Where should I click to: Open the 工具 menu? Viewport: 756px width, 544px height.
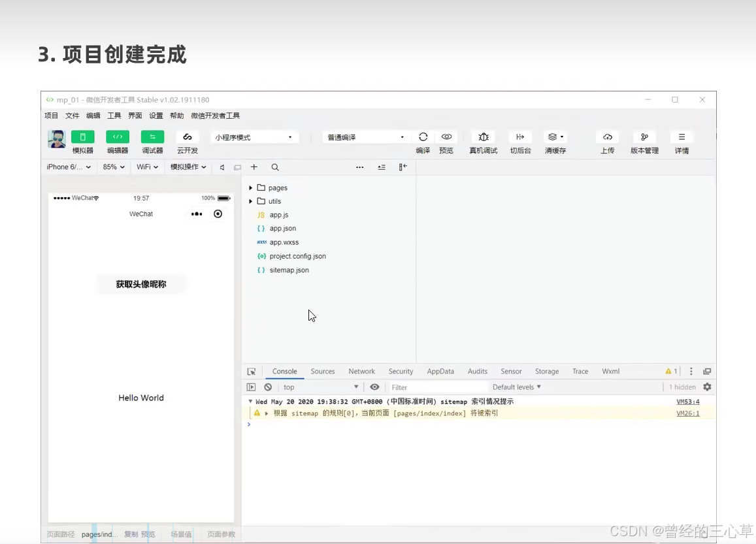point(114,116)
